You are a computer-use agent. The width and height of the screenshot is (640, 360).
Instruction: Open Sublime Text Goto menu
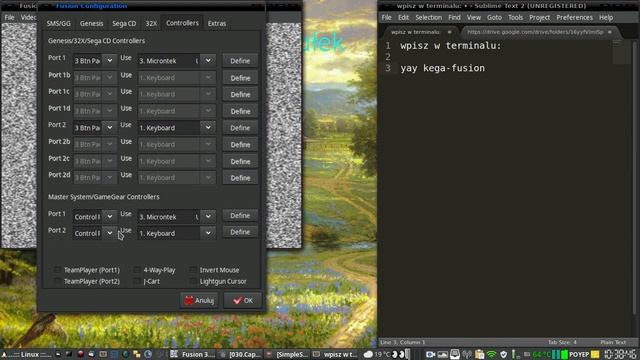[494, 18]
